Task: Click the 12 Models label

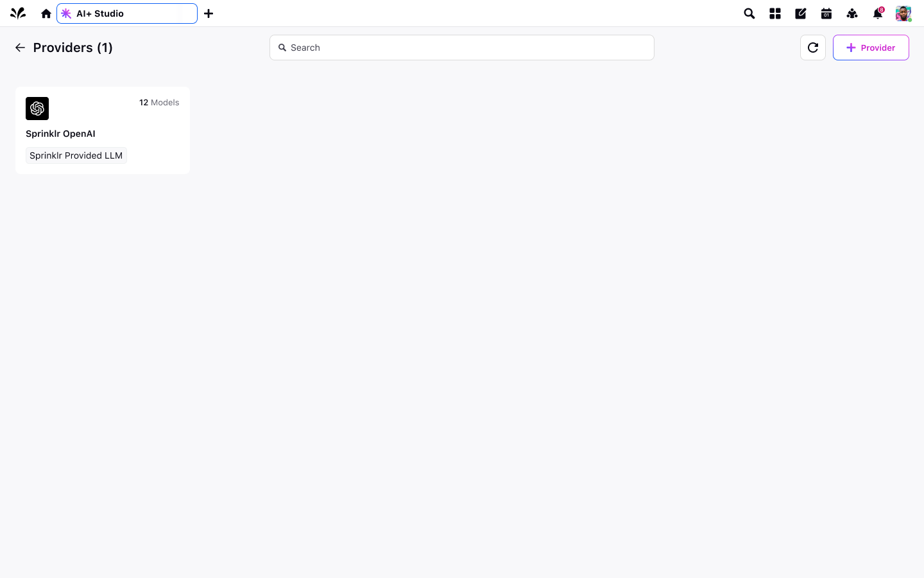Action: (159, 102)
